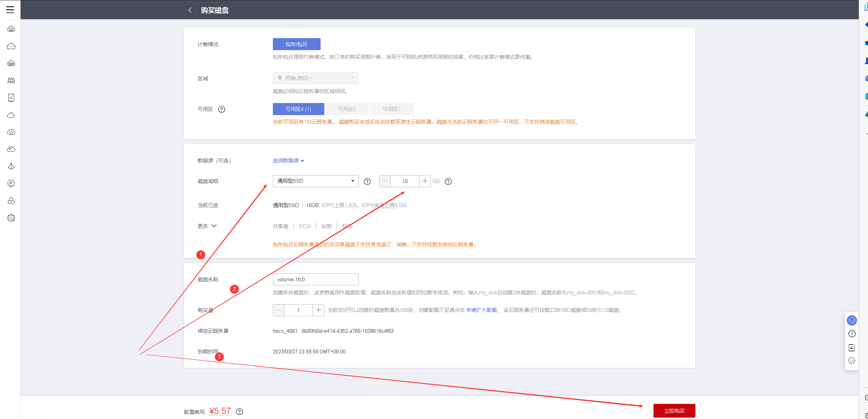This screenshot has width=868, height=419.
Task: Click the 磁盘名称 input field
Action: click(315, 280)
